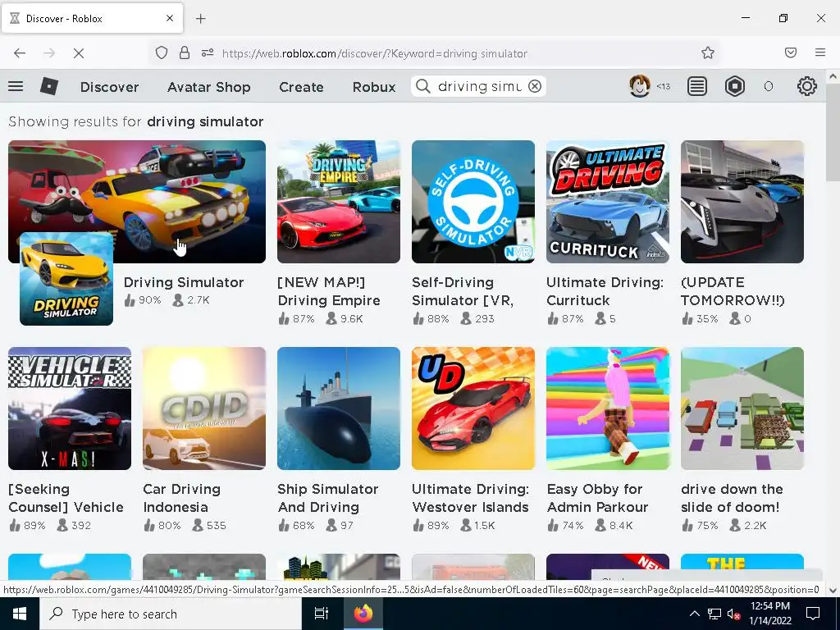
Task: Open the Discover menu item
Action: tap(109, 87)
